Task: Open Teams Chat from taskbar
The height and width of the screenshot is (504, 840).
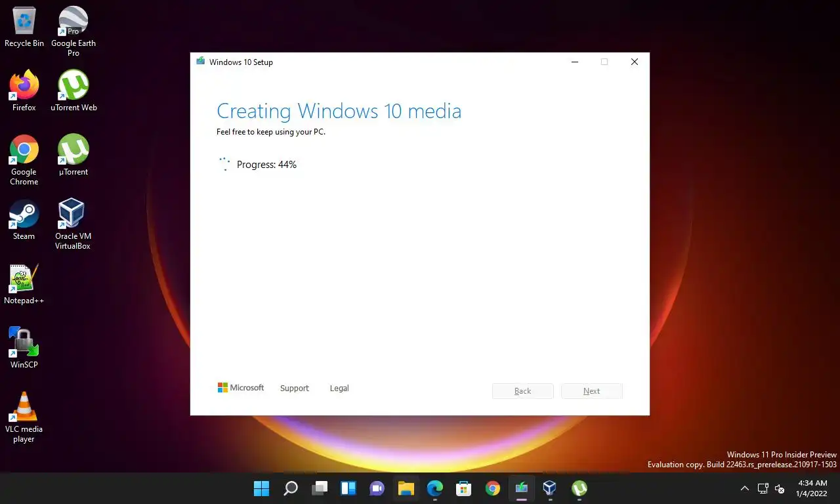Action: [x=377, y=488]
